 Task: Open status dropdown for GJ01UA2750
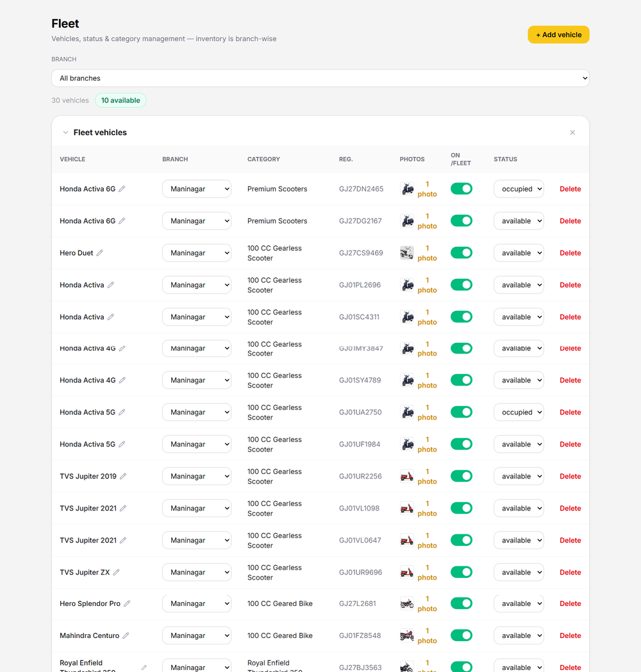coord(519,413)
